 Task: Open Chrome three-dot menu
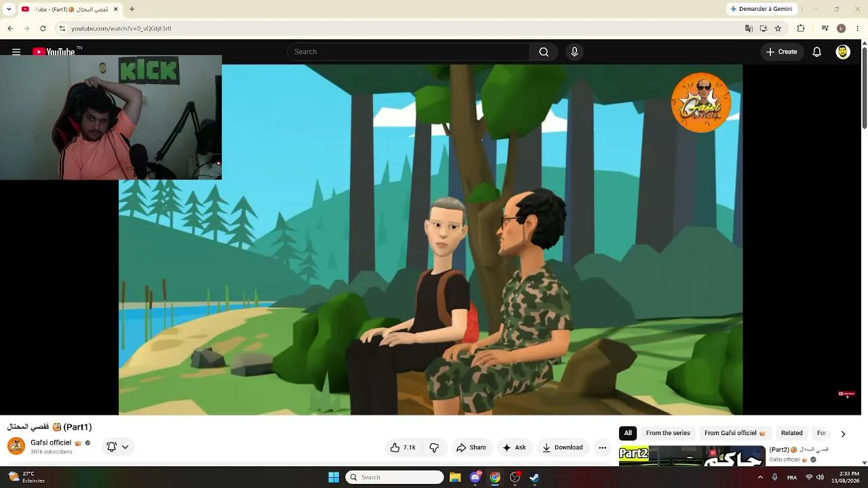click(x=857, y=28)
